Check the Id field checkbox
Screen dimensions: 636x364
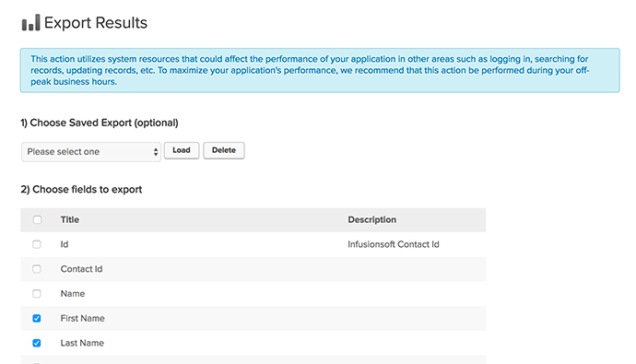37,244
